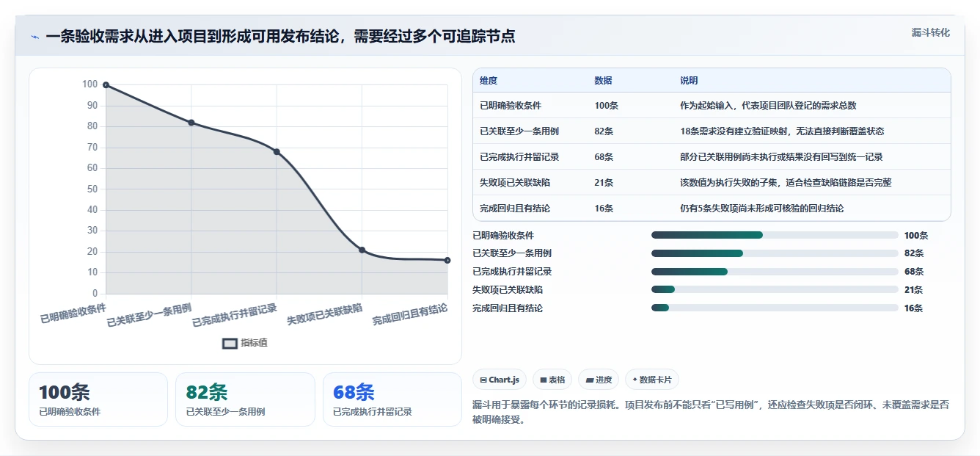Click x-axis label 完成回归且有结论 in chart
This screenshot has height=456, width=980.
[410, 314]
